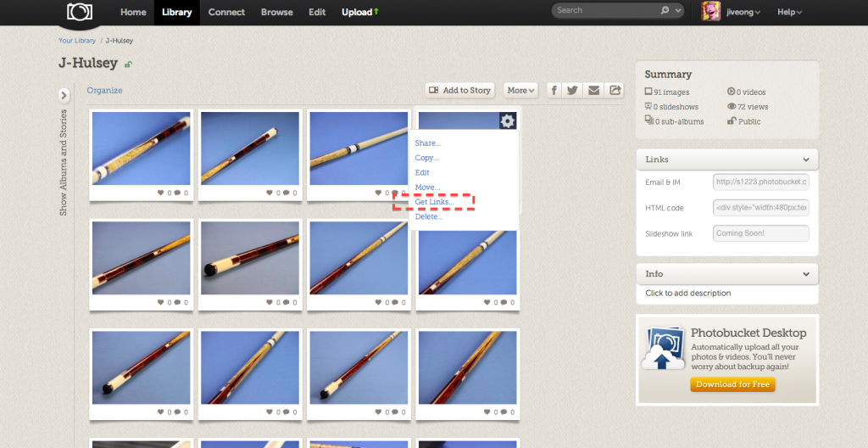868x448 pixels.
Task: Open the fourth photo in the second row
Action: [x=467, y=263]
